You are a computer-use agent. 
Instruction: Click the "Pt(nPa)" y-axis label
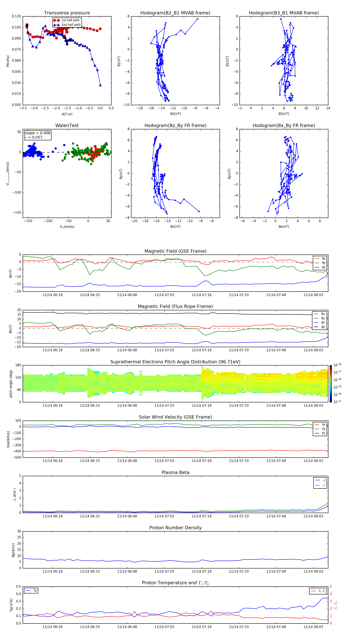click(8, 61)
